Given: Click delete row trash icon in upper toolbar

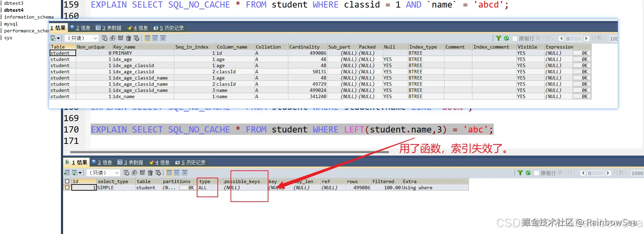Looking at the screenshot, I should point(128,38).
